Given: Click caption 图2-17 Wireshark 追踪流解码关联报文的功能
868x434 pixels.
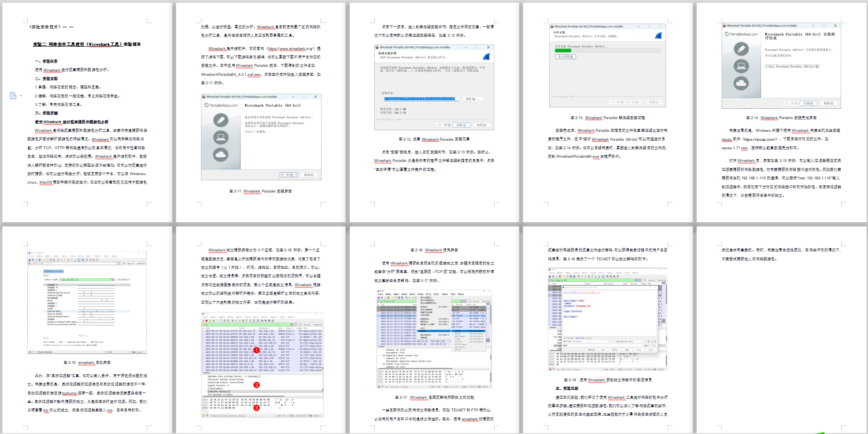Looking at the screenshot, I should [434, 397].
